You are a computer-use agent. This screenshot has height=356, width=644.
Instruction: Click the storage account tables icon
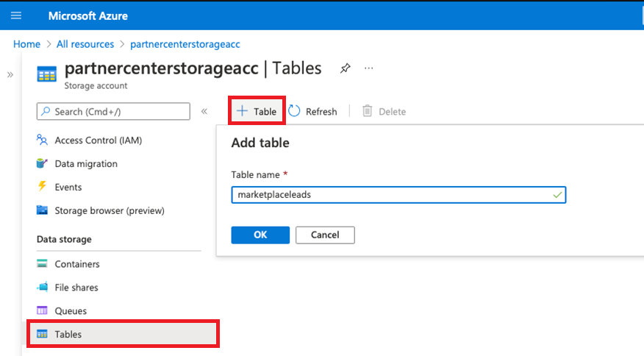(47, 74)
